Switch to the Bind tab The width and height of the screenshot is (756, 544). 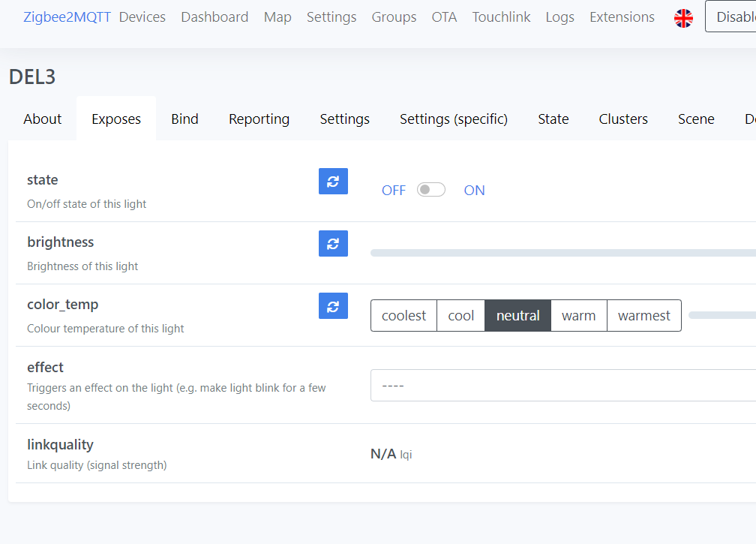(184, 119)
